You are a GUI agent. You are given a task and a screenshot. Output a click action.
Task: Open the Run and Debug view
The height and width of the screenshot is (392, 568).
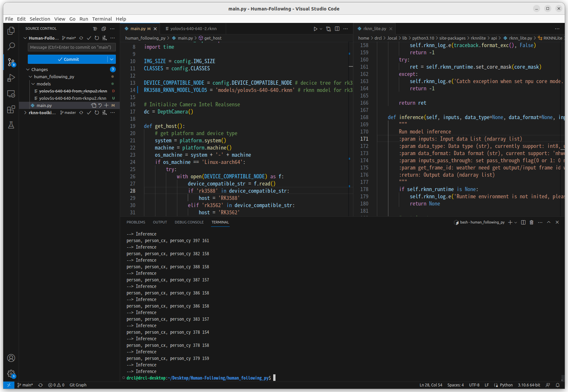click(11, 78)
